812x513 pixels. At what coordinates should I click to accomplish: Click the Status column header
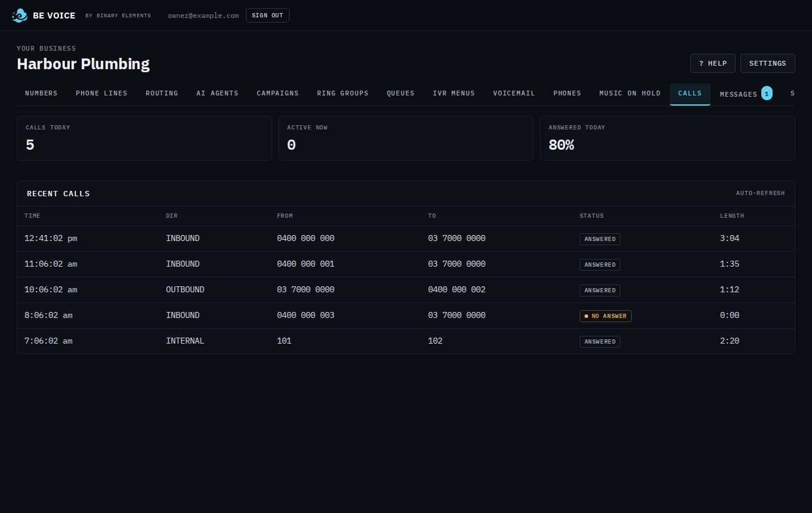pyautogui.click(x=592, y=216)
